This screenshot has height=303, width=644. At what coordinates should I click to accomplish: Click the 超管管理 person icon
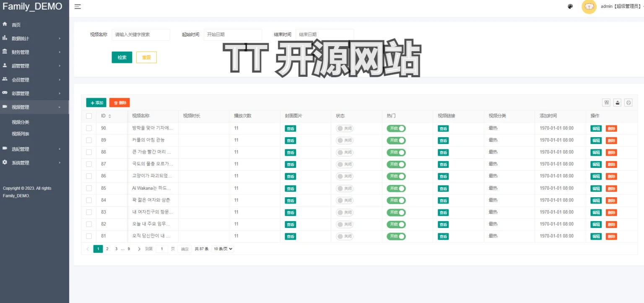(5, 65)
